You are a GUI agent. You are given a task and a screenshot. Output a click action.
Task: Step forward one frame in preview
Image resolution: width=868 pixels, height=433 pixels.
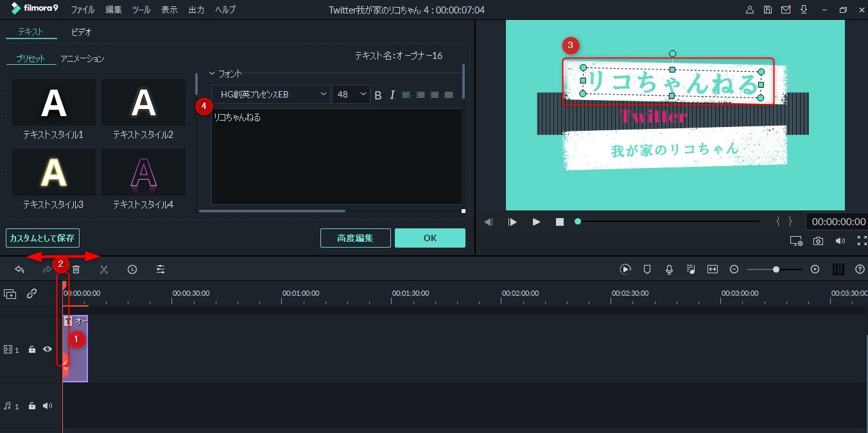(512, 222)
